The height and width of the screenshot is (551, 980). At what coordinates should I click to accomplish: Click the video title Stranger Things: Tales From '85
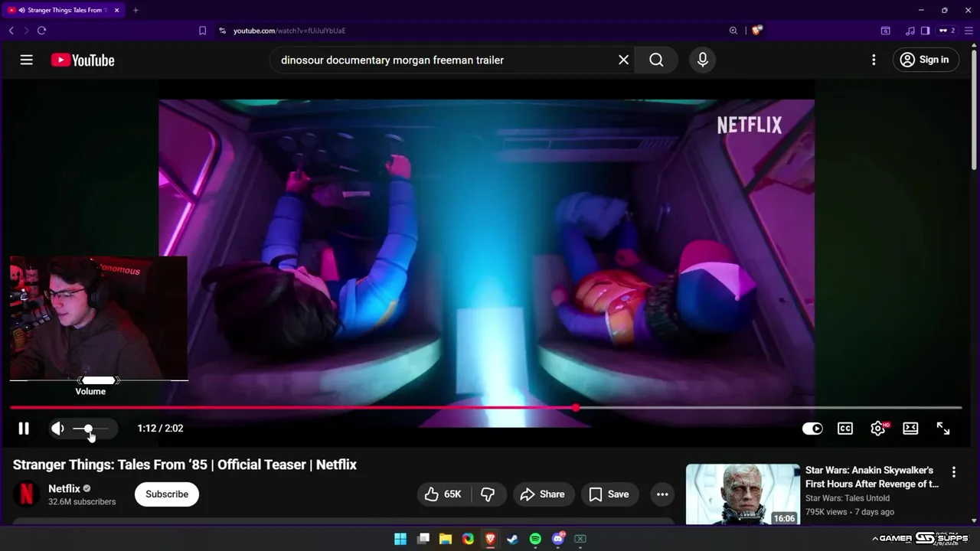point(185,465)
